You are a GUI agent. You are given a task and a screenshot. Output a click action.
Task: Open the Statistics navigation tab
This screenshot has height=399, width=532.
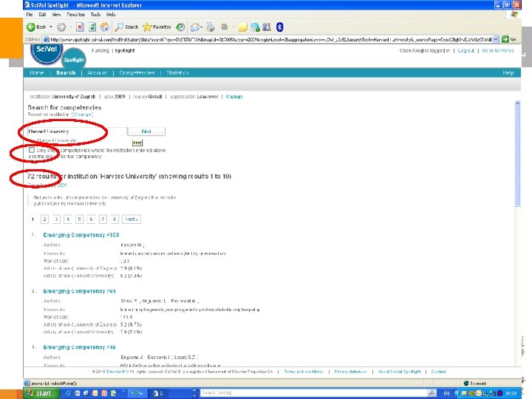177,72
